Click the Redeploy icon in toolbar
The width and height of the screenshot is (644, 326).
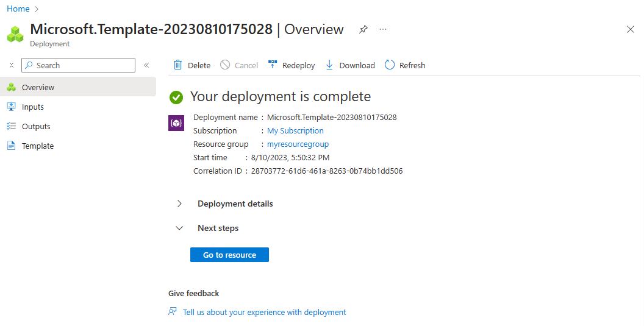click(273, 65)
